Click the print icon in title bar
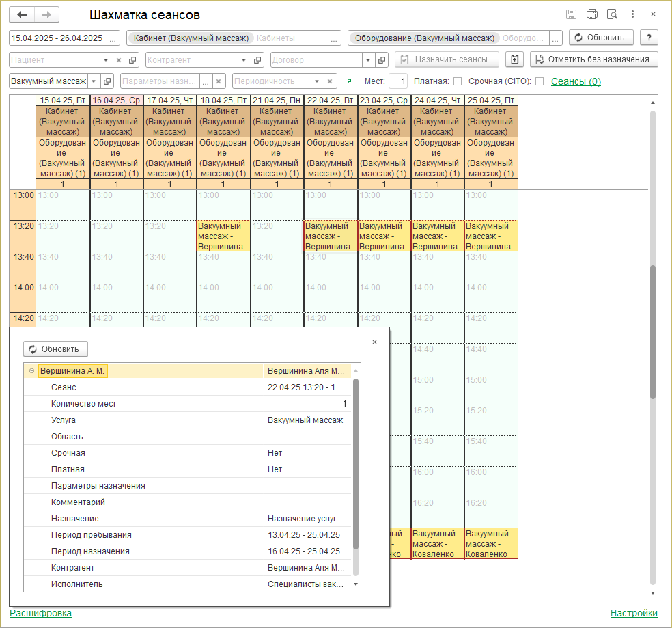The image size is (672, 628). (592, 14)
